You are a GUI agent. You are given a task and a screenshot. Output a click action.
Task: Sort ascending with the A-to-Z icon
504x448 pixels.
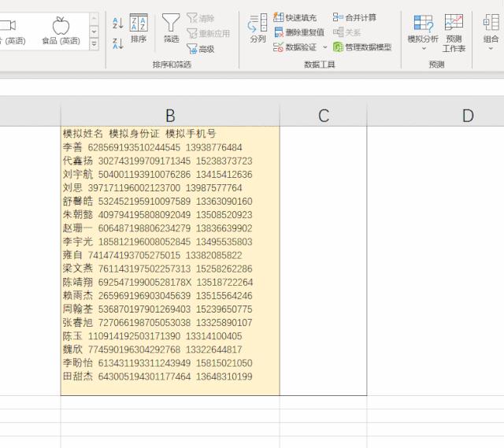(x=118, y=23)
